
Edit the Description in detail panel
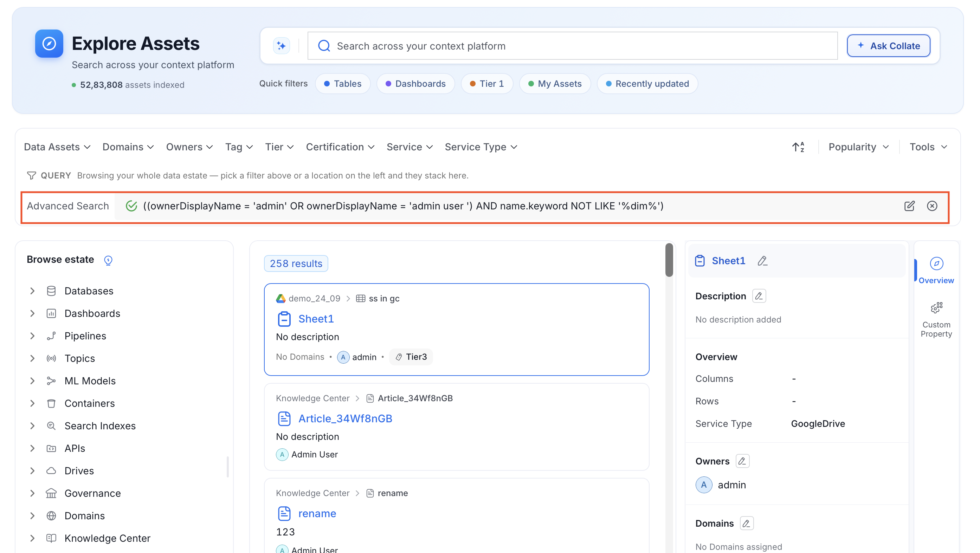(759, 296)
